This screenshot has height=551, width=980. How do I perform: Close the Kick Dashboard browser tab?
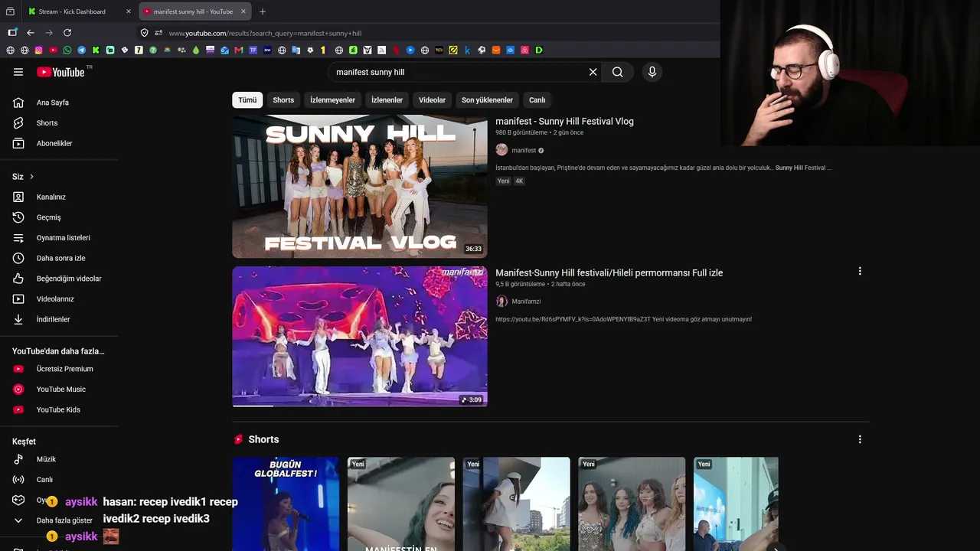[129, 11]
